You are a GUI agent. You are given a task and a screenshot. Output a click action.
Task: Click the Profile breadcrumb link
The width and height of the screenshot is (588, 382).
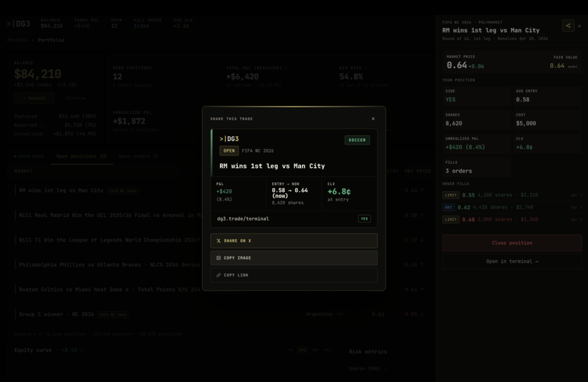click(17, 40)
